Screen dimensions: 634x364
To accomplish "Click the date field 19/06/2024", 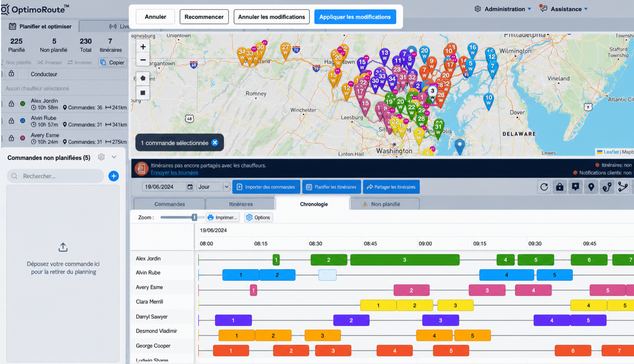I will pos(164,187).
